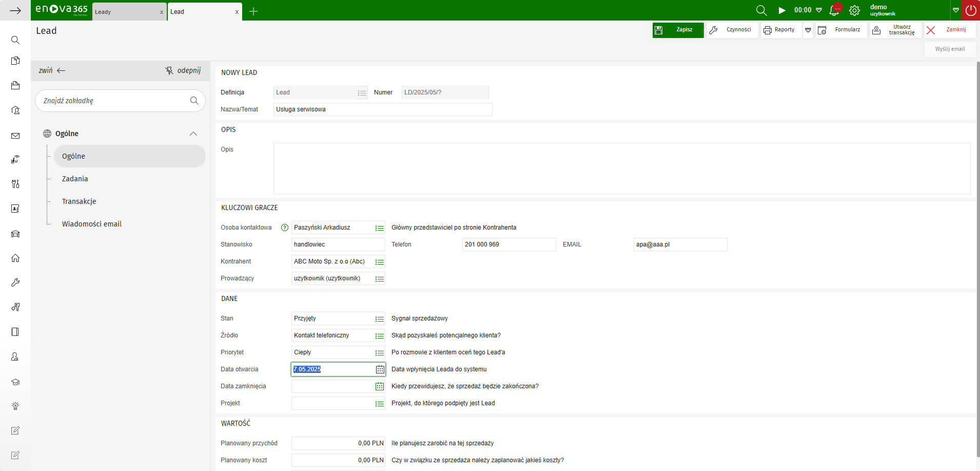Collapse the Ogólne section chevron

(193, 134)
